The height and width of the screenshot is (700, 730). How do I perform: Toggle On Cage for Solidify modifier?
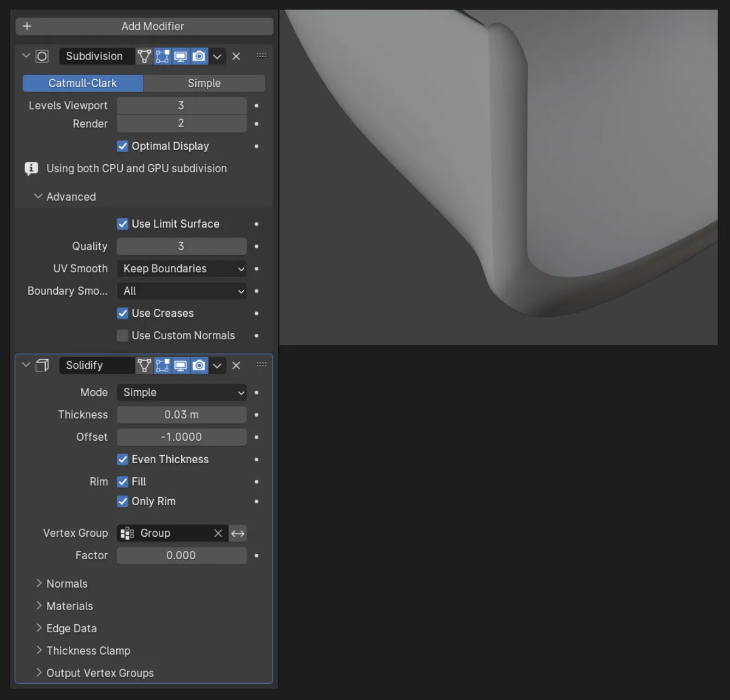144,365
